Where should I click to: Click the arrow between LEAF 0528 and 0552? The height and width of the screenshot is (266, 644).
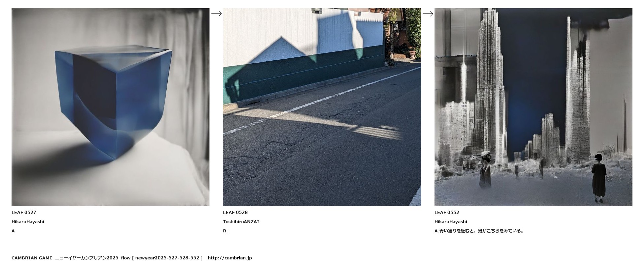point(428,14)
